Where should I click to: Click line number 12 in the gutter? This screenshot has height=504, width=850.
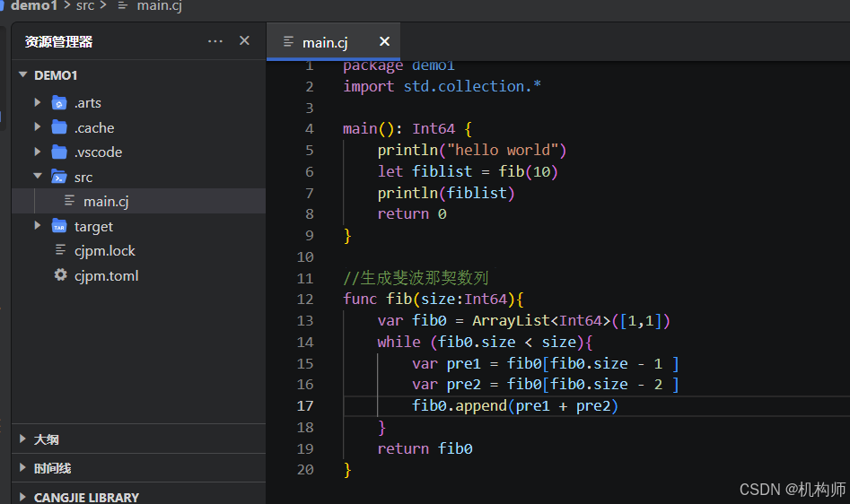[x=305, y=299]
